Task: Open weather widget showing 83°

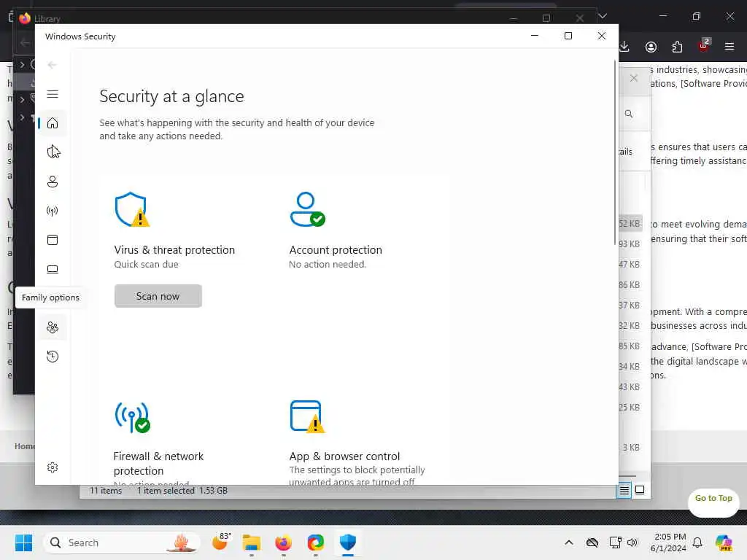Action: [221, 542]
